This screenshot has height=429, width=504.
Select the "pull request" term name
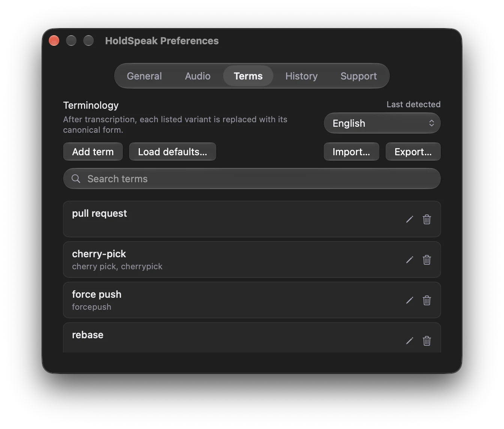pyautogui.click(x=99, y=214)
